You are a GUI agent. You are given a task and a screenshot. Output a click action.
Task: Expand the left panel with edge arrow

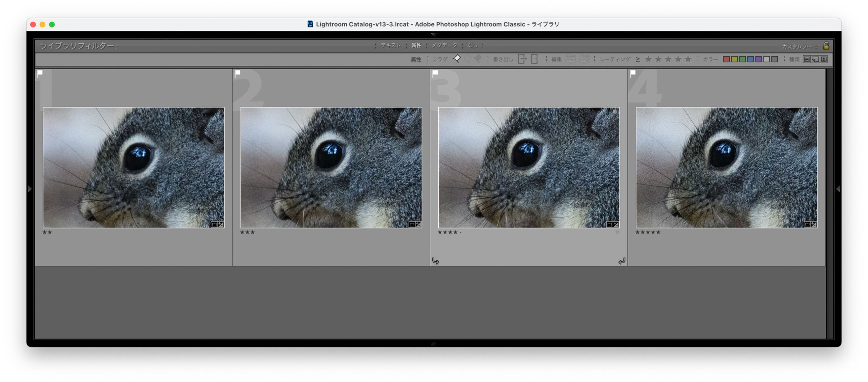point(30,189)
